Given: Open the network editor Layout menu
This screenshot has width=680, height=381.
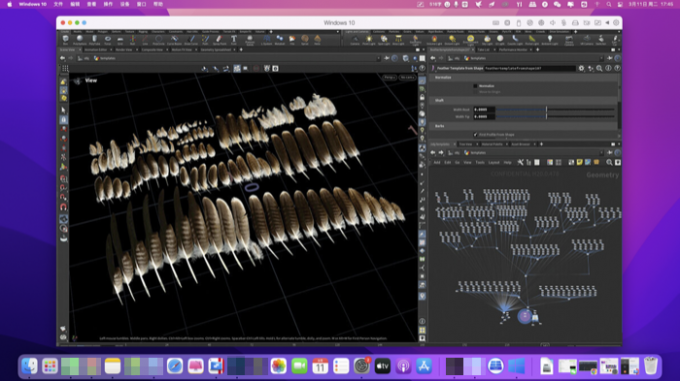Looking at the screenshot, I should (x=494, y=163).
